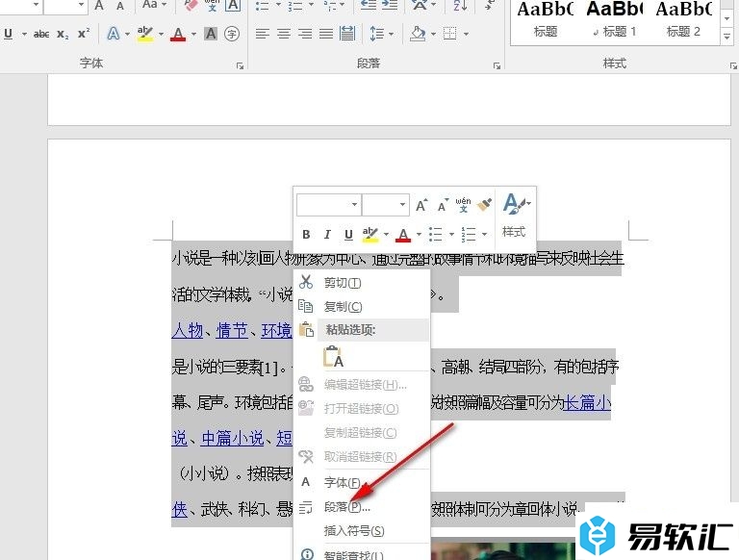Align text left in ribbon
This screenshot has width=739, height=560.
pos(262,34)
